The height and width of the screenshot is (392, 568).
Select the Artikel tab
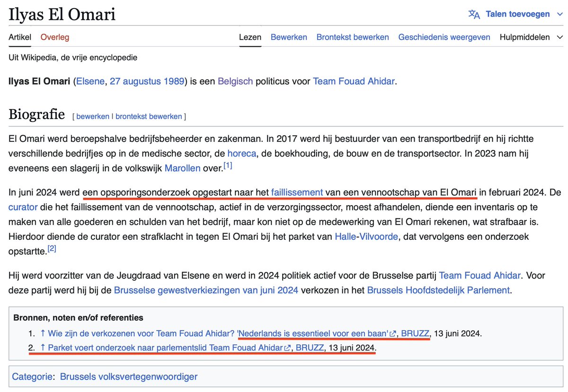click(x=19, y=37)
